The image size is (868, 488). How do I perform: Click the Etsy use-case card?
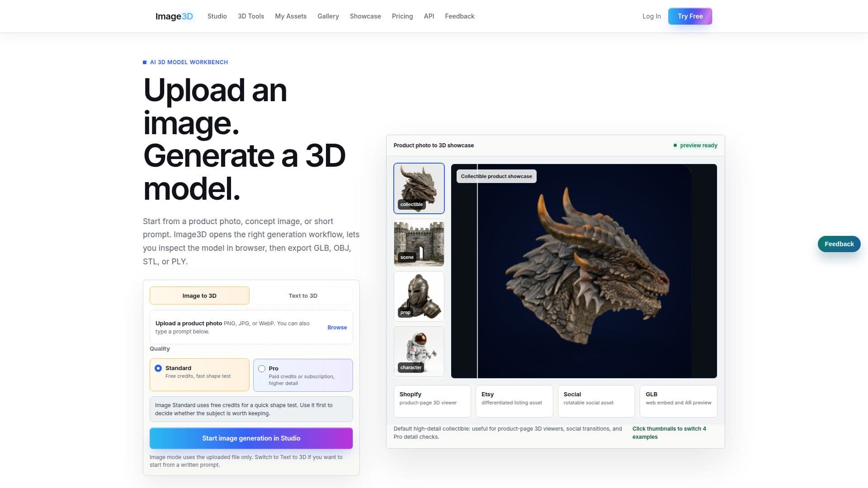pos(514,401)
